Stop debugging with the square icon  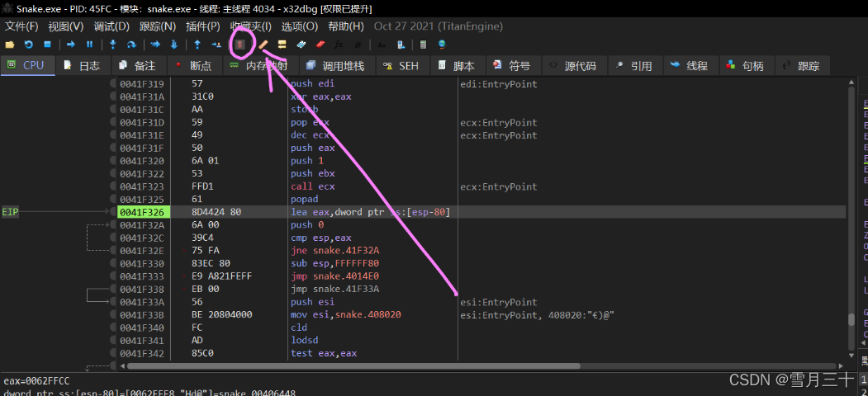(x=48, y=45)
